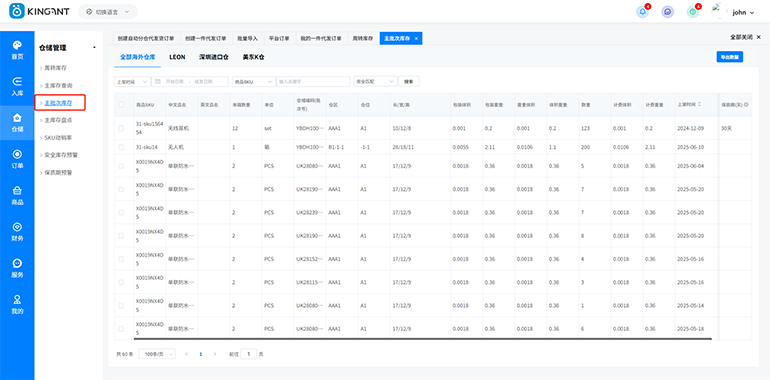
Task: Open 完全匹配 match mode dropdown
Action: [375, 81]
